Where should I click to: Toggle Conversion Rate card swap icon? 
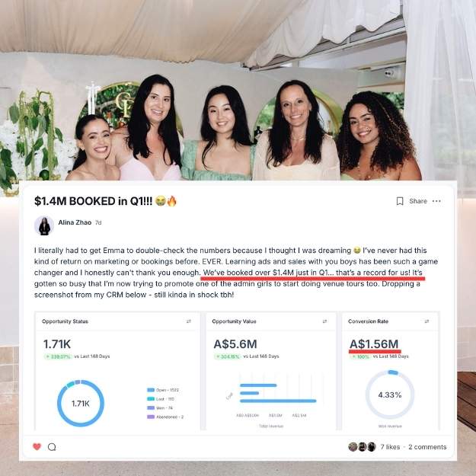(426, 321)
